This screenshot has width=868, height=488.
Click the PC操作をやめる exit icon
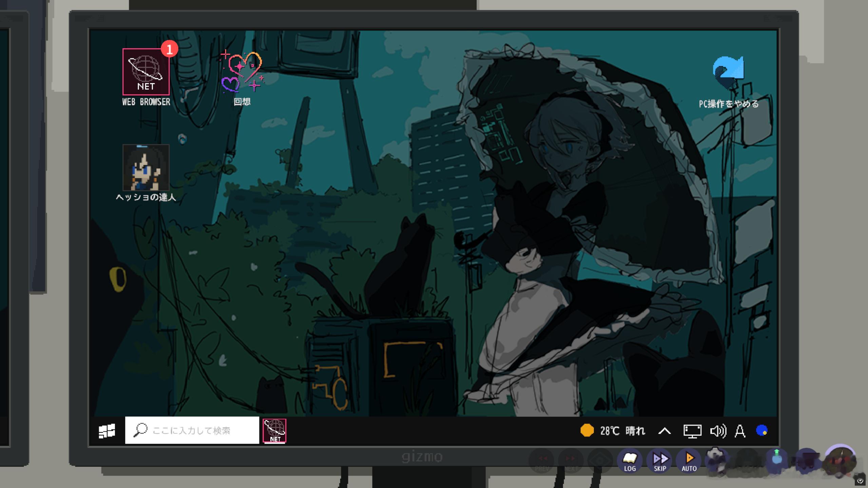click(729, 73)
